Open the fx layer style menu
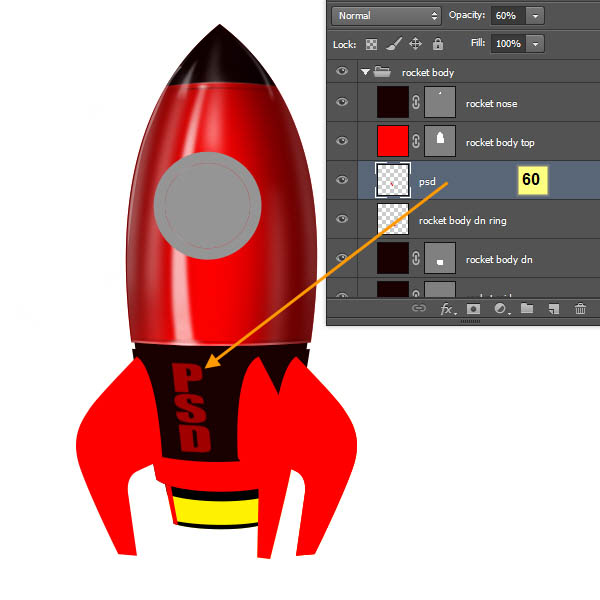The width and height of the screenshot is (600, 600). coord(447,309)
